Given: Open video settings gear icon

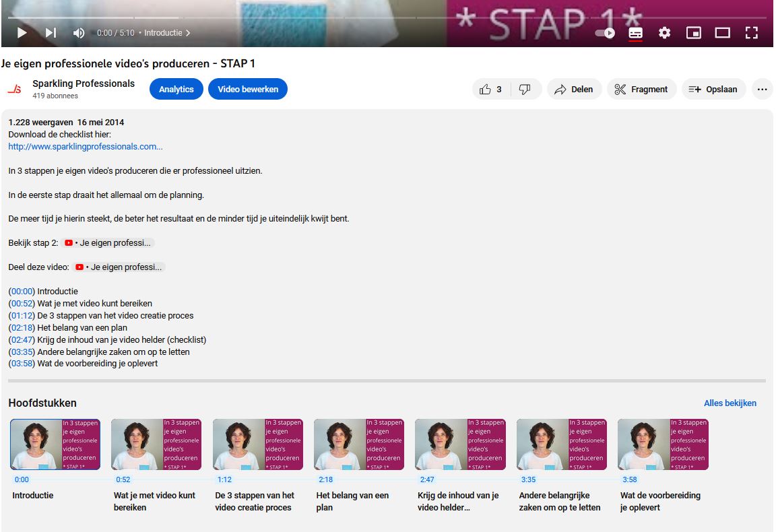Looking at the screenshot, I should pos(665,32).
